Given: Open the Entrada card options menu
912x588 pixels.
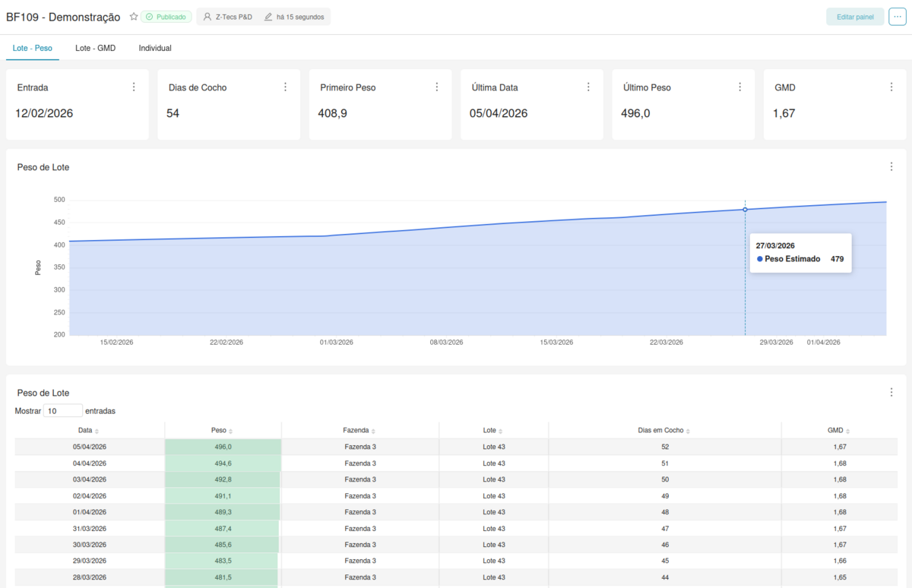Looking at the screenshot, I should (135, 86).
